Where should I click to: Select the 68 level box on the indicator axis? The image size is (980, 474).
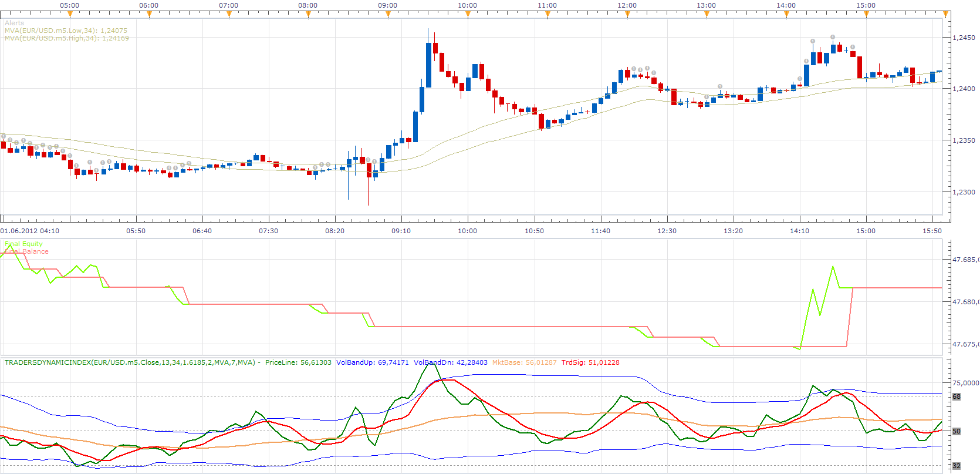pos(957,396)
